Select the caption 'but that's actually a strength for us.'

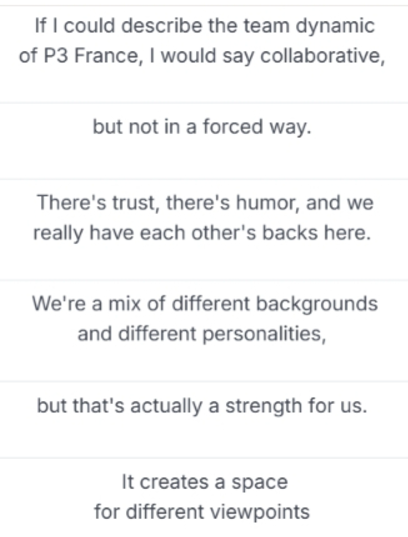pyautogui.click(x=202, y=406)
